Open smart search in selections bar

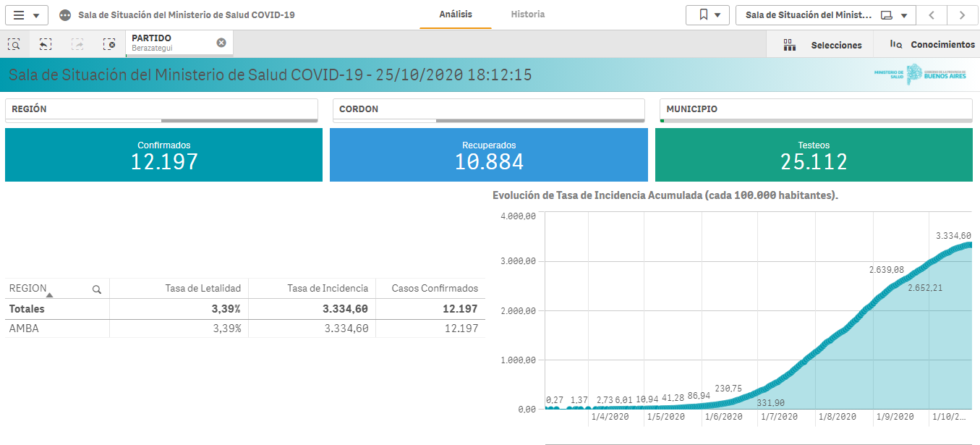coord(14,45)
